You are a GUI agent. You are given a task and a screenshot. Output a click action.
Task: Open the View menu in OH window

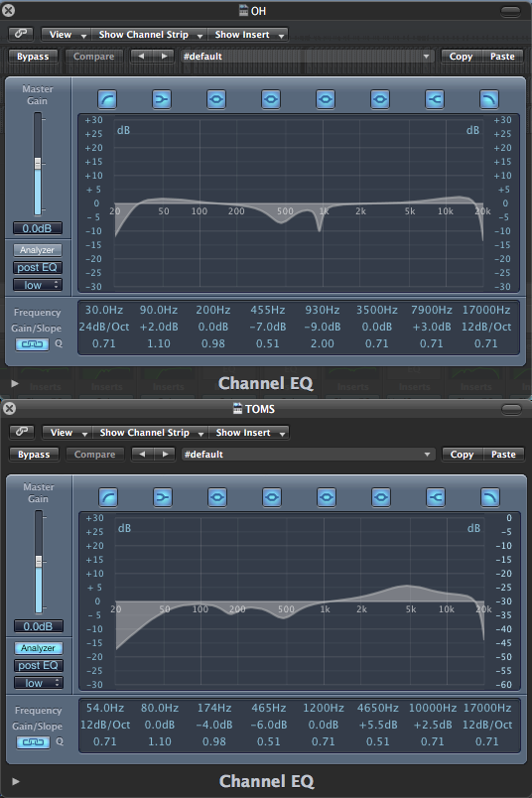pos(66,35)
